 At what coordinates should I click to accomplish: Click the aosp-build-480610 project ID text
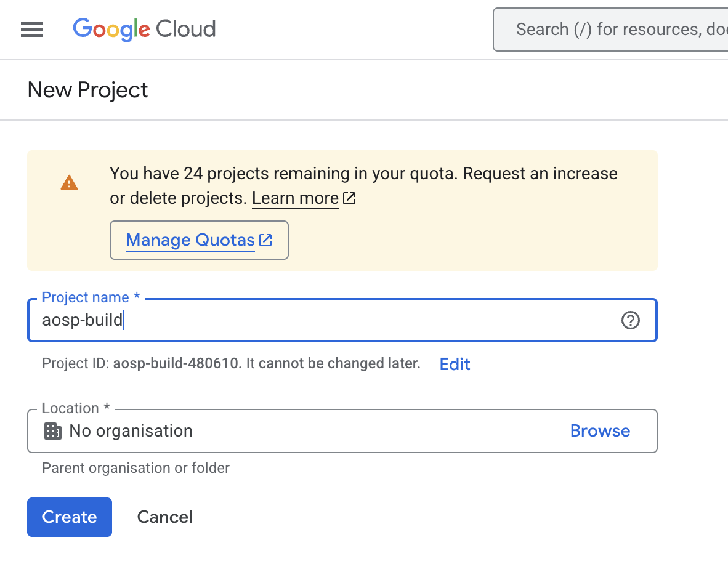coord(176,364)
